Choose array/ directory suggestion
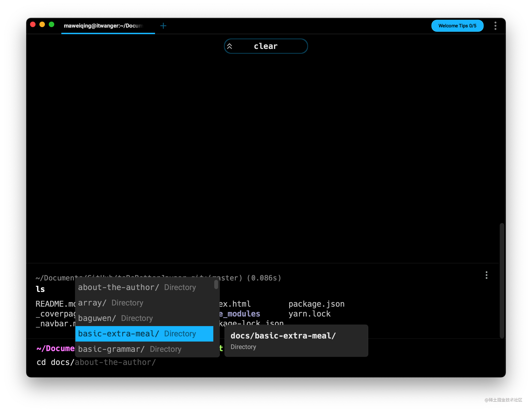532x412 pixels. (144, 303)
